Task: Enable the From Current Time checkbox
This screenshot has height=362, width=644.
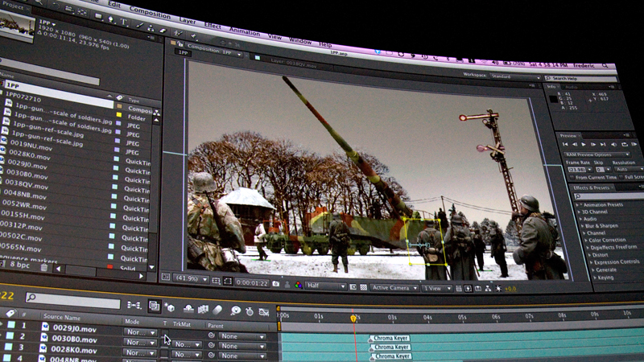Action: pos(572,177)
